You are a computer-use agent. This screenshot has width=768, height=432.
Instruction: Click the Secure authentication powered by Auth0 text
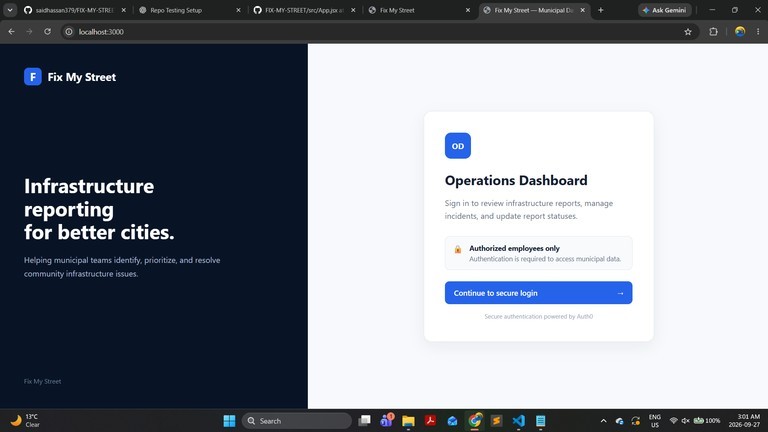(538, 316)
